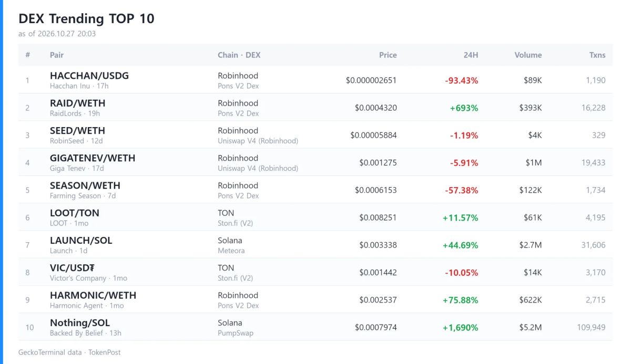Click the 'GeckoTerminal data · TokenPost' footer
Viewport: 631px width, 364px height.
coord(69,352)
